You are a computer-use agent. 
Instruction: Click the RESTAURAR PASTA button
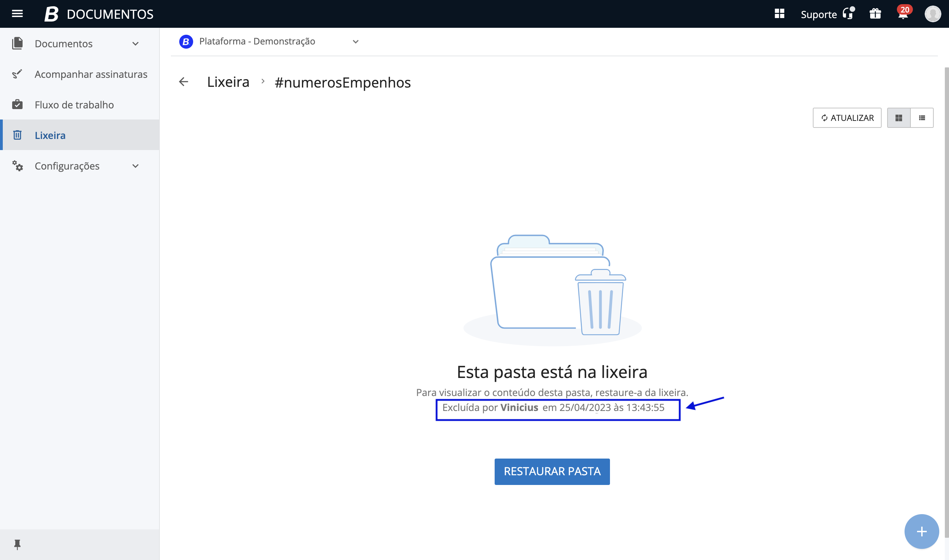pos(552,471)
